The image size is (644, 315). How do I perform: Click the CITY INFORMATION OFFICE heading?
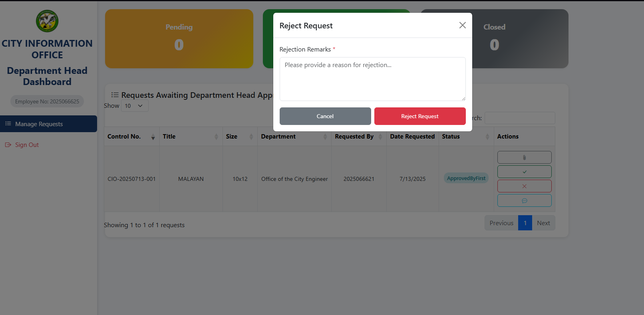tap(47, 49)
